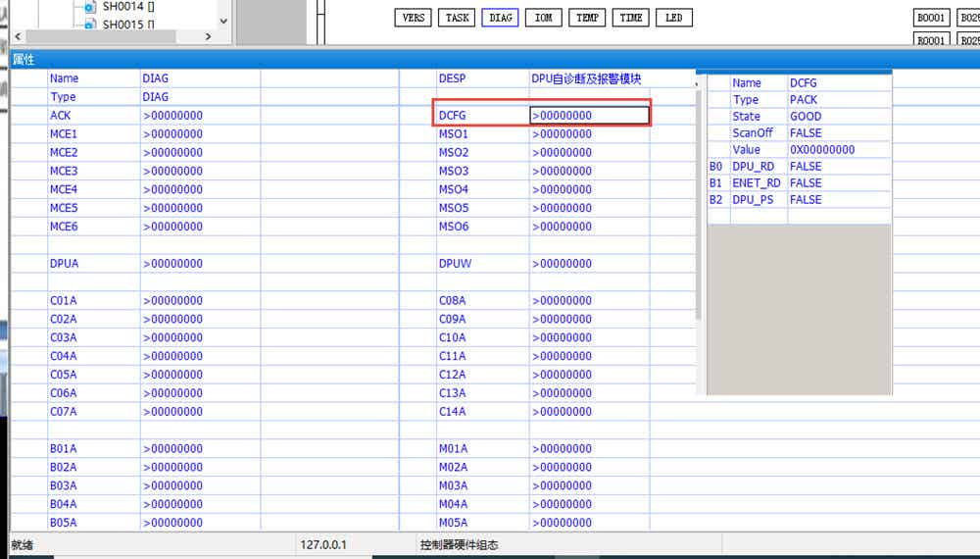Select the MCE2 parameter name
The width and height of the screenshot is (980, 559).
point(64,152)
